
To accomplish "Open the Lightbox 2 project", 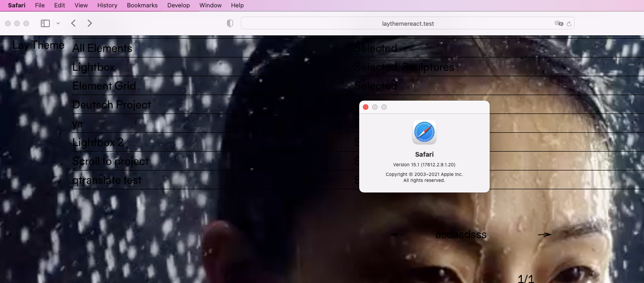I will (x=97, y=142).
